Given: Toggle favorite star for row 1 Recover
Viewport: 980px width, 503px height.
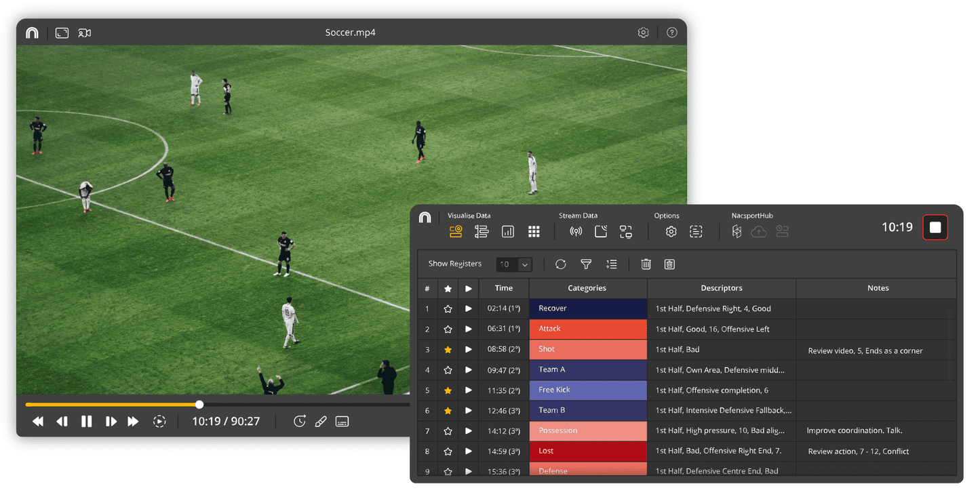Looking at the screenshot, I should tap(448, 309).
